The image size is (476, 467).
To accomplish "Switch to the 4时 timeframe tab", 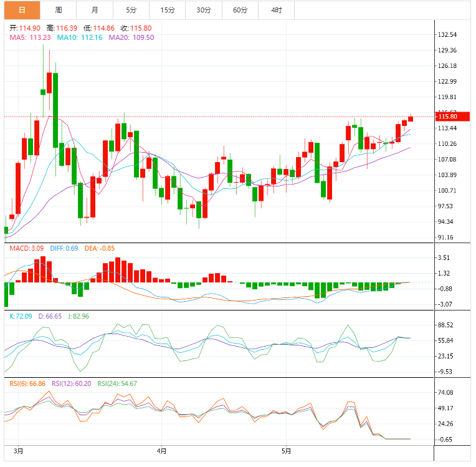I will 276,10.
